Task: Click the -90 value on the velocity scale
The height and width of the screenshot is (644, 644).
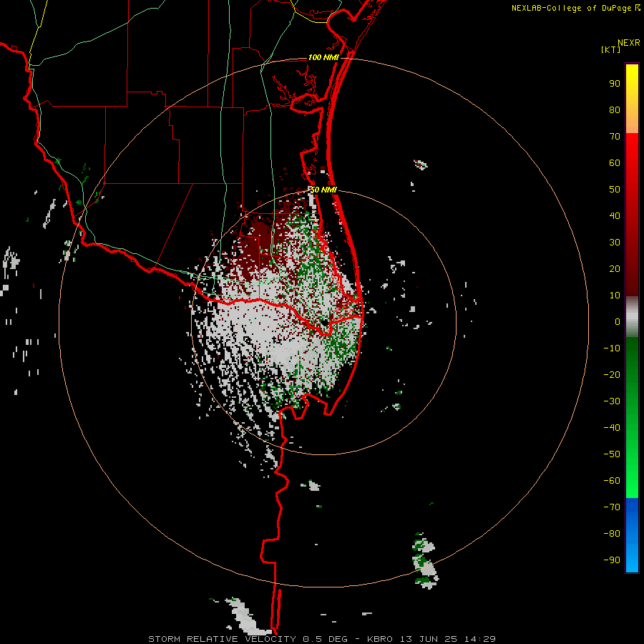Action: coord(612,560)
